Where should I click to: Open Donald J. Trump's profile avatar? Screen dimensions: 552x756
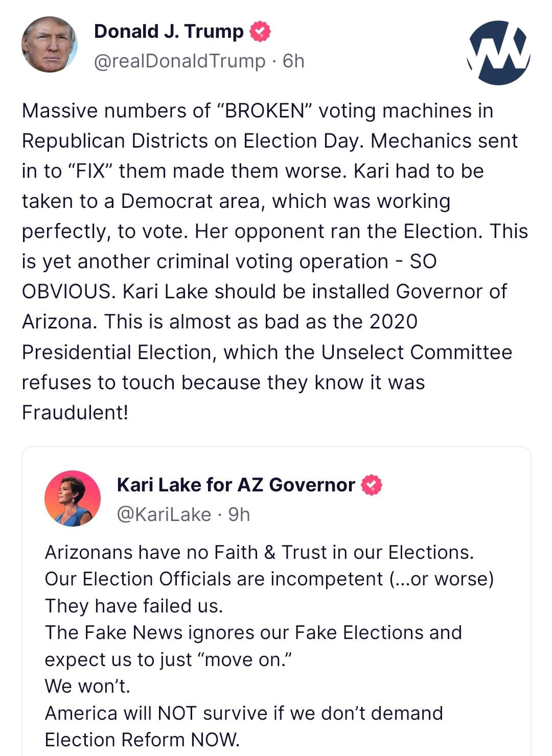(49, 44)
